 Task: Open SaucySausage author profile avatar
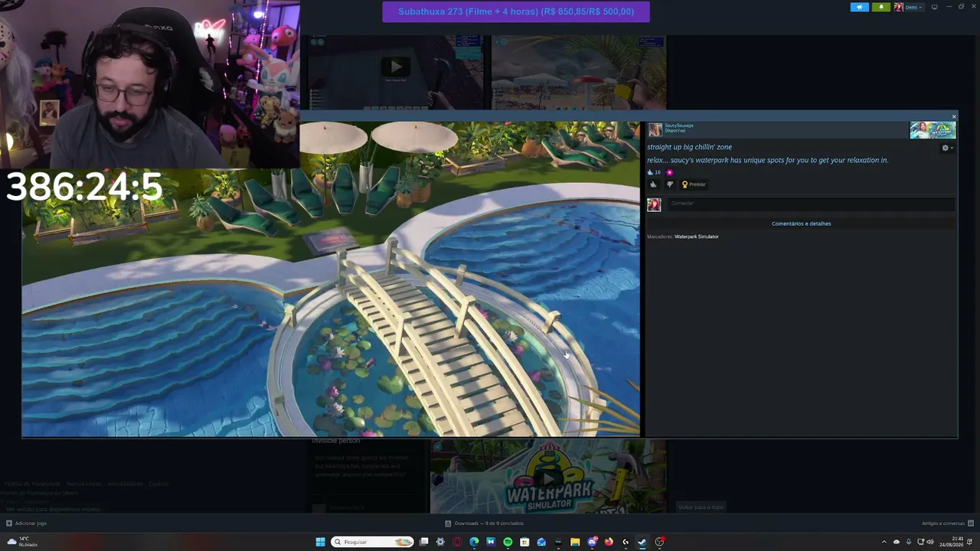pos(655,129)
